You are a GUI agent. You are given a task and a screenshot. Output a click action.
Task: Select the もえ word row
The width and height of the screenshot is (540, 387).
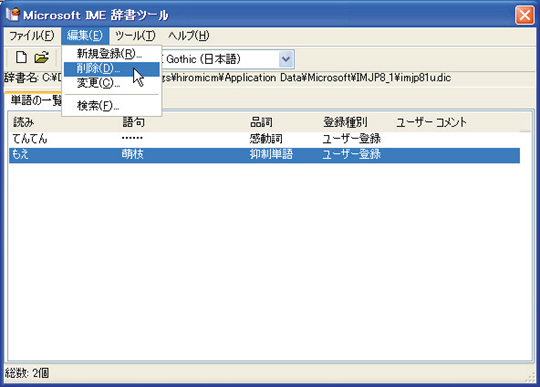pos(264,155)
